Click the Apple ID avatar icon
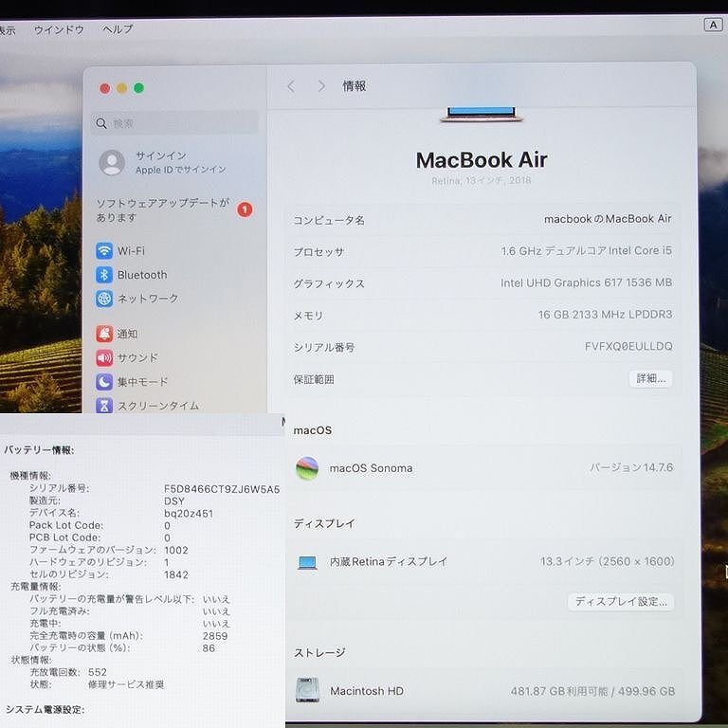Screen dimensions: 728x728 (x=112, y=162)
